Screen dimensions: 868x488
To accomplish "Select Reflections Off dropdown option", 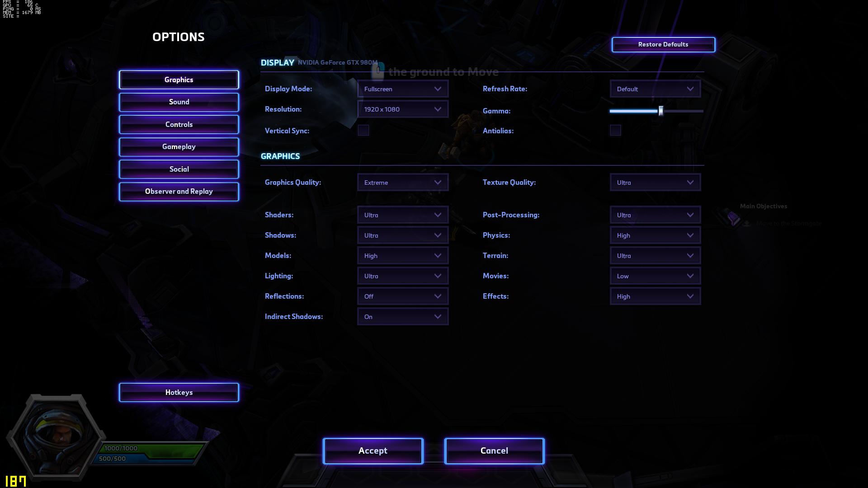I will (x=403, y=296).
